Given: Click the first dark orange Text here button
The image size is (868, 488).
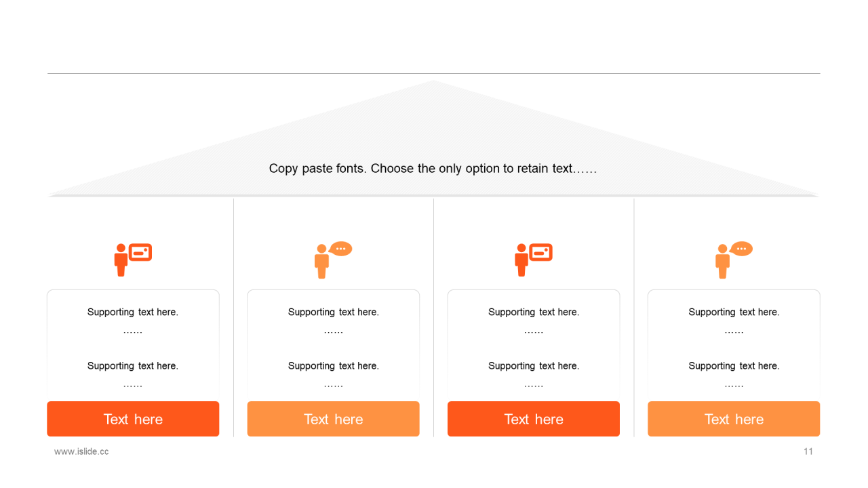Looking at the screenshot, I should [133, 419].
